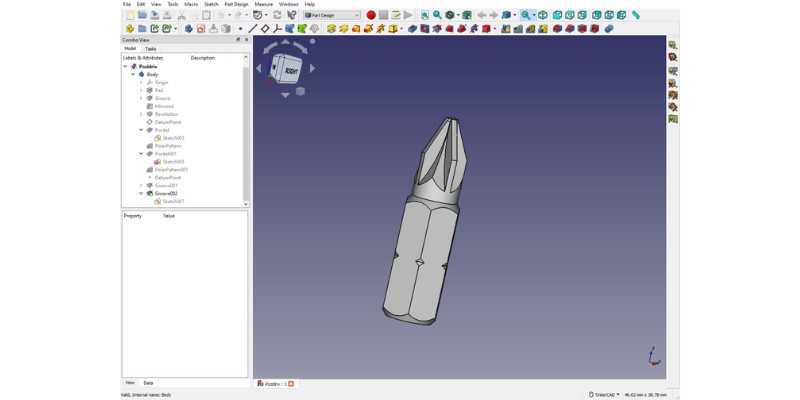Switch to the Data property tab
This screenshot has height=400, width=800.
(x=148, y=383)
